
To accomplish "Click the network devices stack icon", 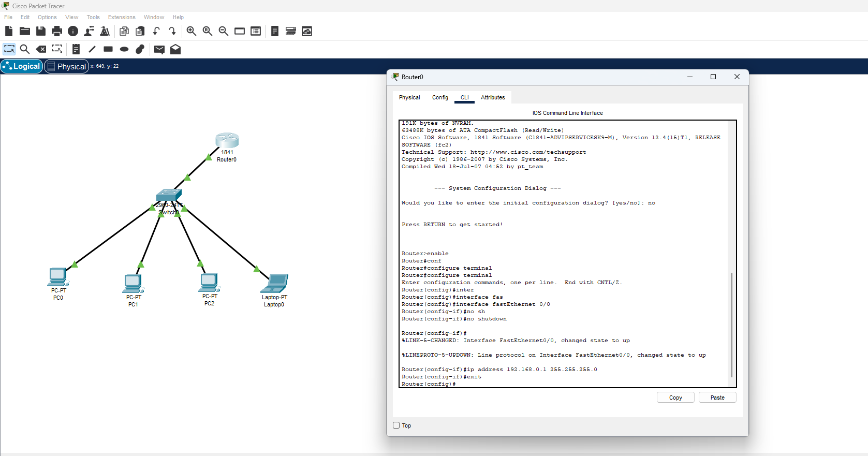I will (x=291, y=31).
